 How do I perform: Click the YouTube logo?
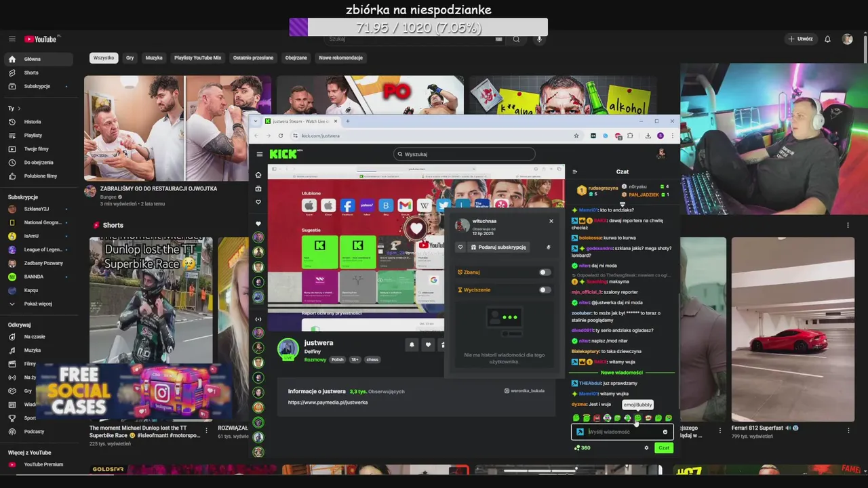(41, 39)
